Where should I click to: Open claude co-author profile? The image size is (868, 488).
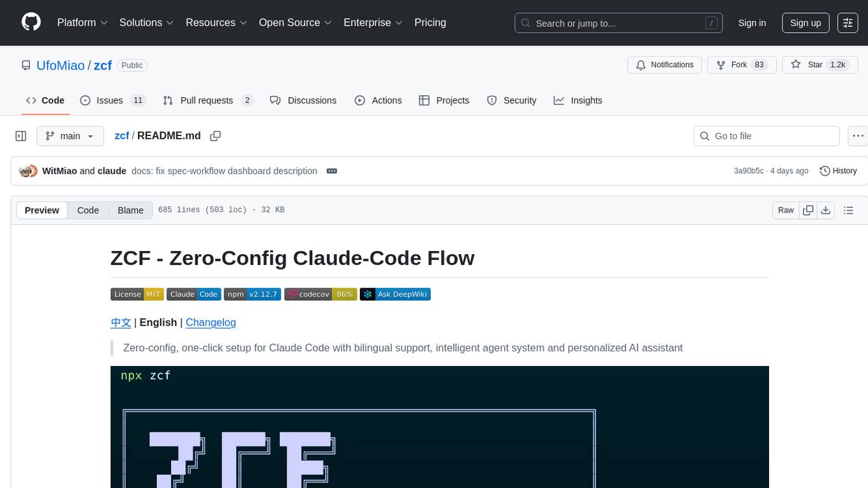click(112, 171)
